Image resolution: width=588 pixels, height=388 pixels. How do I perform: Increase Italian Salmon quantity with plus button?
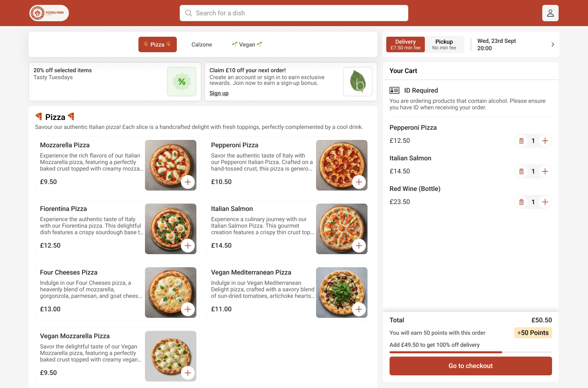pos(545,171)
